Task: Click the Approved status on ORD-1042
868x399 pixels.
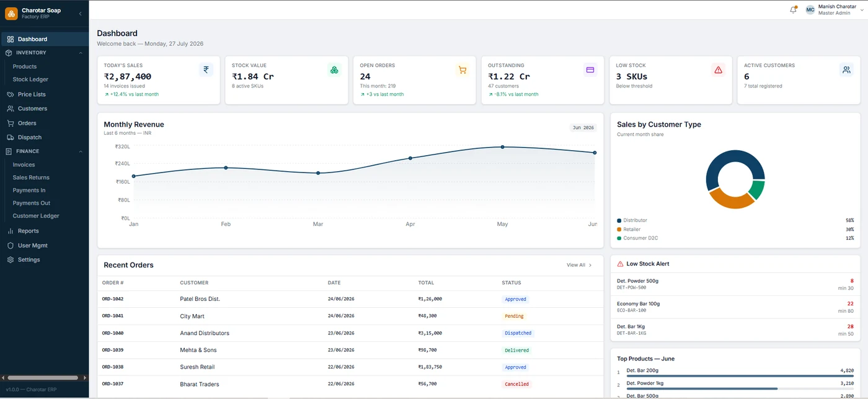Action: (x=515, y=299)
